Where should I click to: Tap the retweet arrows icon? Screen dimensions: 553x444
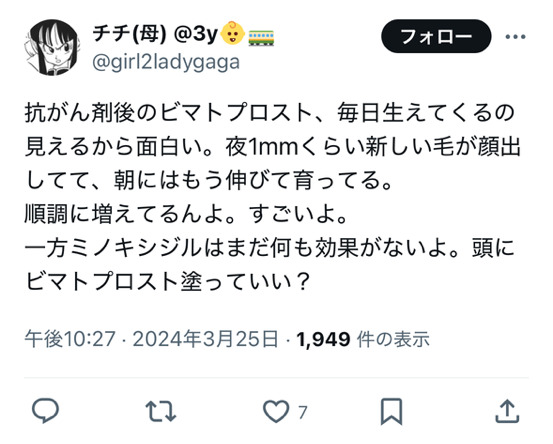(x=161, y=411)
